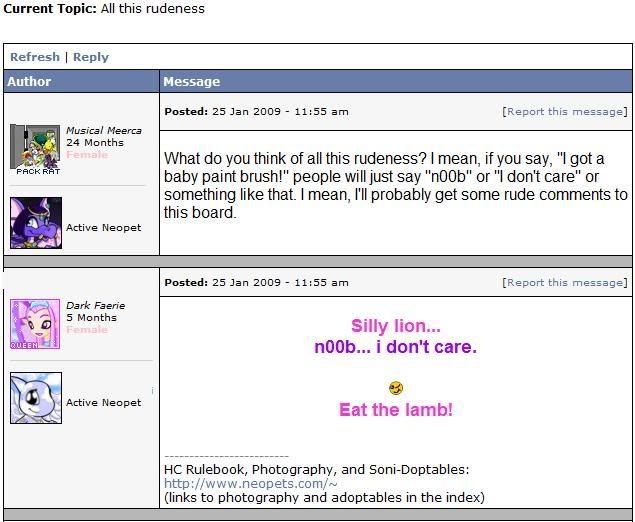Viewport: 635px width, 522px height.
Task: Click 'Silly lion...' message text
Action: [396, 326]
